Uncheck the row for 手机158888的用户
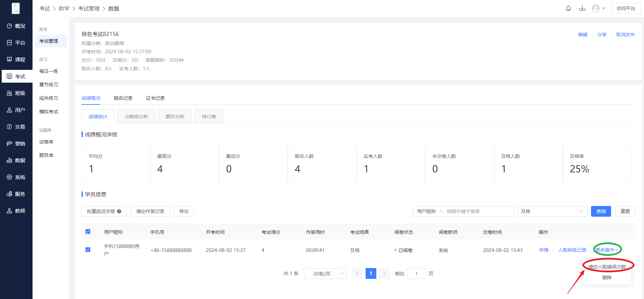The width and height of the screenshot is (644, 299). 88,250
